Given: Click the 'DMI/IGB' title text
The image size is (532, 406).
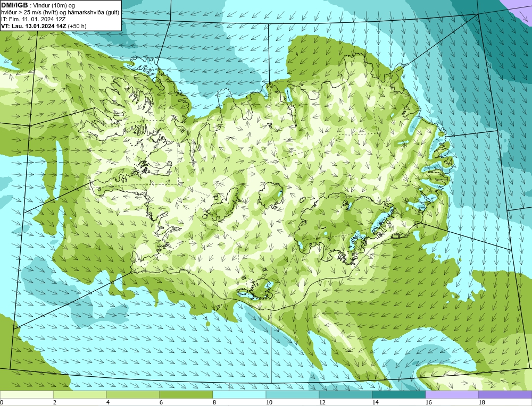Looking at the screenshot, I should coord(14,5).
